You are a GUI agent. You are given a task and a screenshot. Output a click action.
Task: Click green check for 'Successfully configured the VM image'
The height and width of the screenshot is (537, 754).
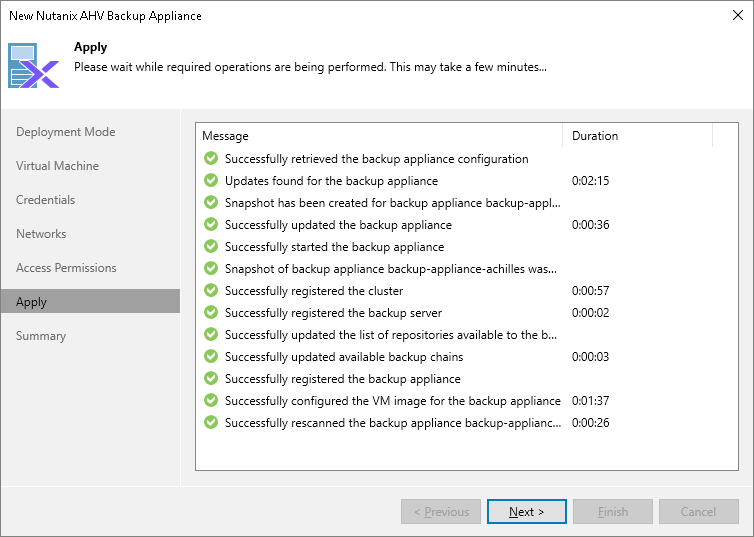click(x=211, y=401)
